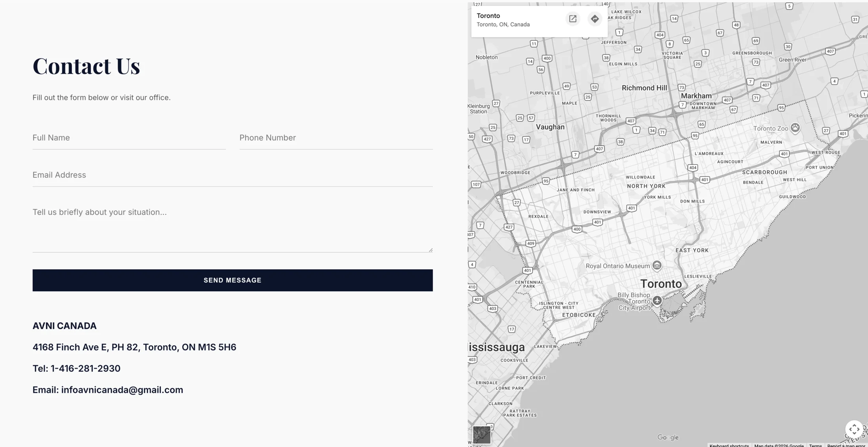
Task: Open larger map icon in Toronto card
Action: point(572,19)
